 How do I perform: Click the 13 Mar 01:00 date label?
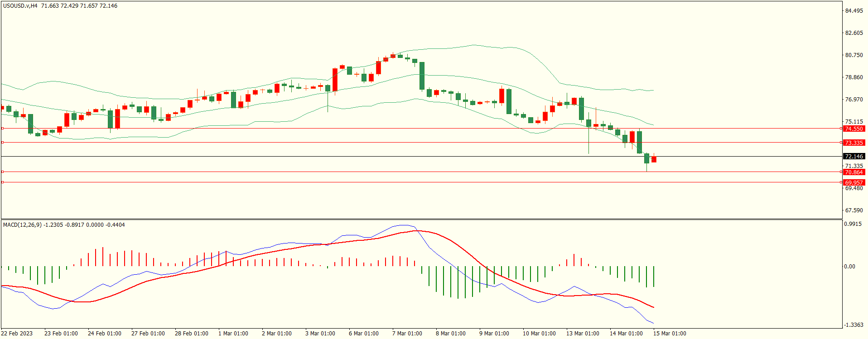coord(583,334)
